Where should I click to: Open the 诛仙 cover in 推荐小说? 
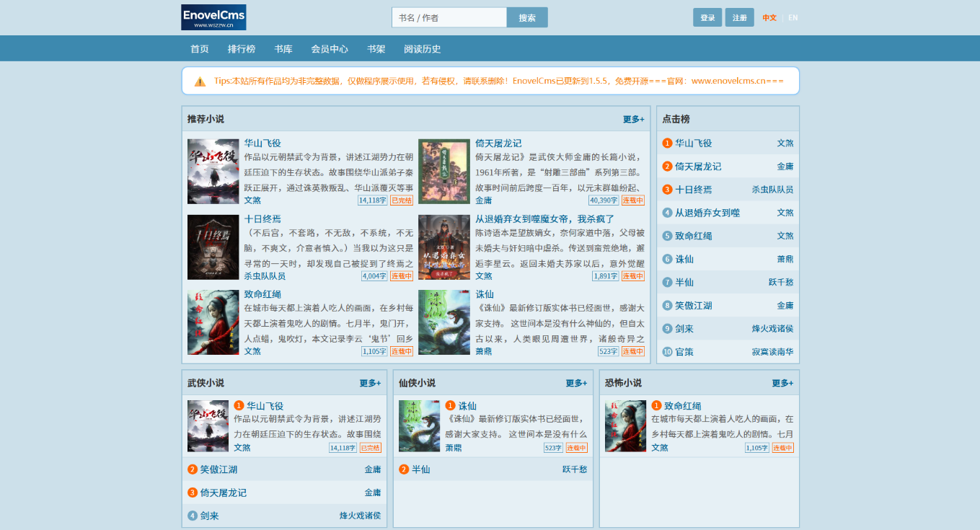[x=444, y=322]
